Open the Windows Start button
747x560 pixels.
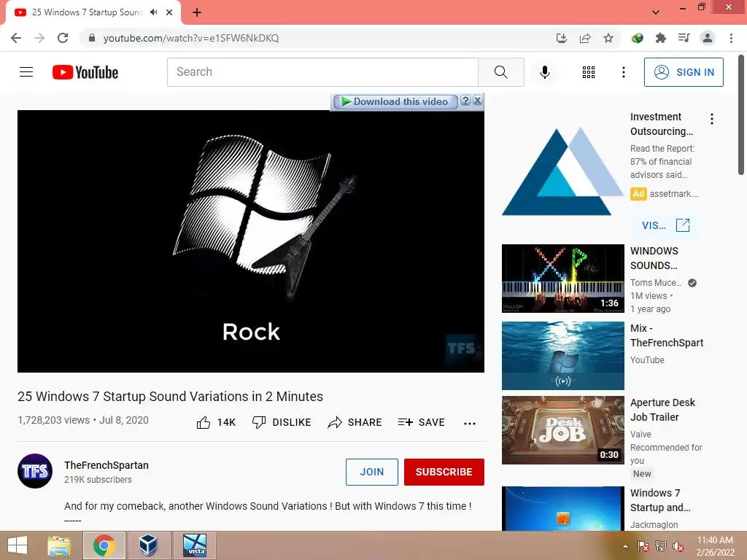pyautogui.click(x=18, y=545)
